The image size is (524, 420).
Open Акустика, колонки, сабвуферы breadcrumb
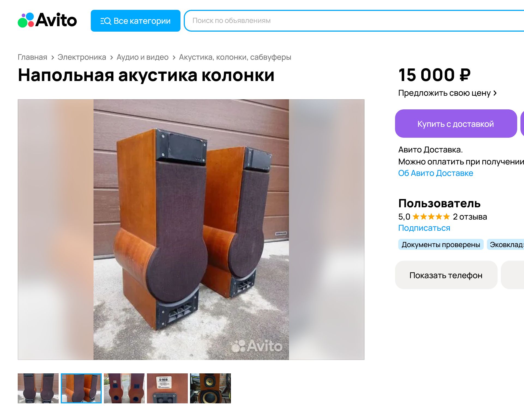click(235, 57)
